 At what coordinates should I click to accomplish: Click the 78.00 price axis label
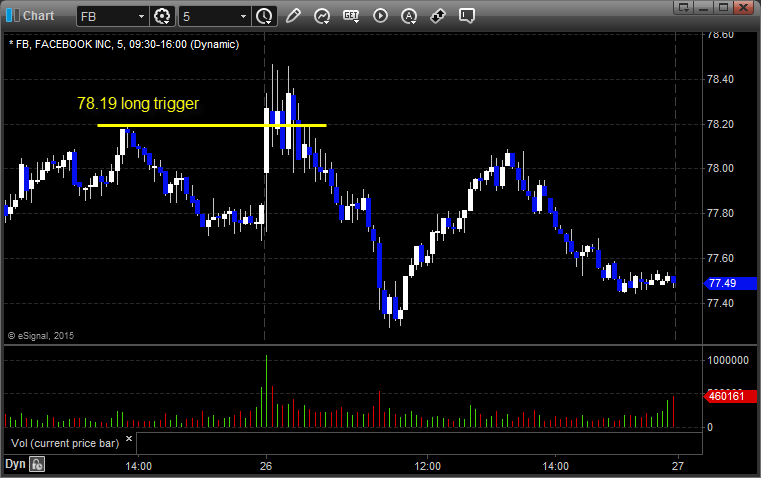[721, 168]
